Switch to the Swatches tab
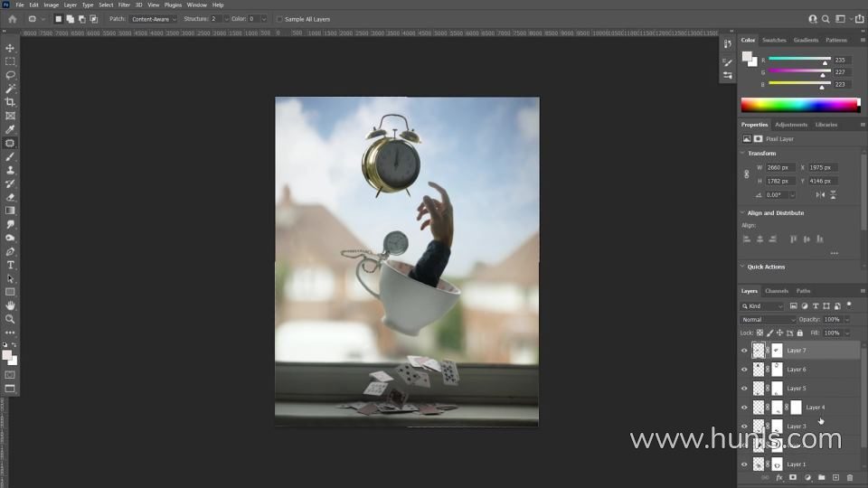 coord(774,40)
